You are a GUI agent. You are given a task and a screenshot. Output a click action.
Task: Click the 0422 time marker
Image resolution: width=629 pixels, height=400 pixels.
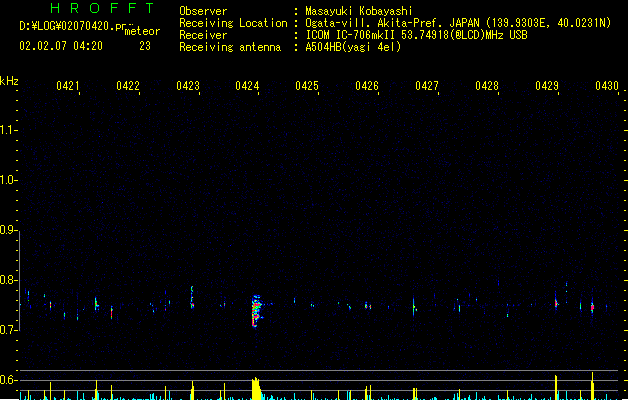[128, 86]
